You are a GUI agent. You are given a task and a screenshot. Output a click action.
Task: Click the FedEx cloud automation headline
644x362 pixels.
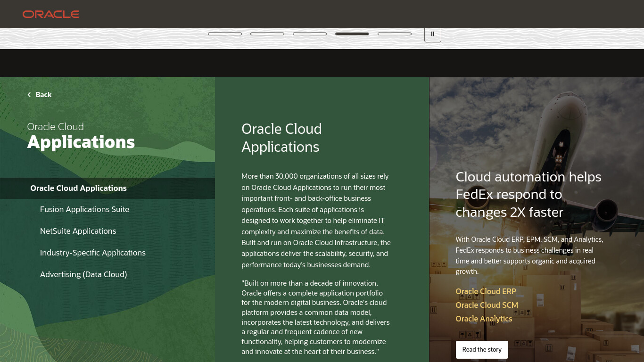[x=528, y=194]
